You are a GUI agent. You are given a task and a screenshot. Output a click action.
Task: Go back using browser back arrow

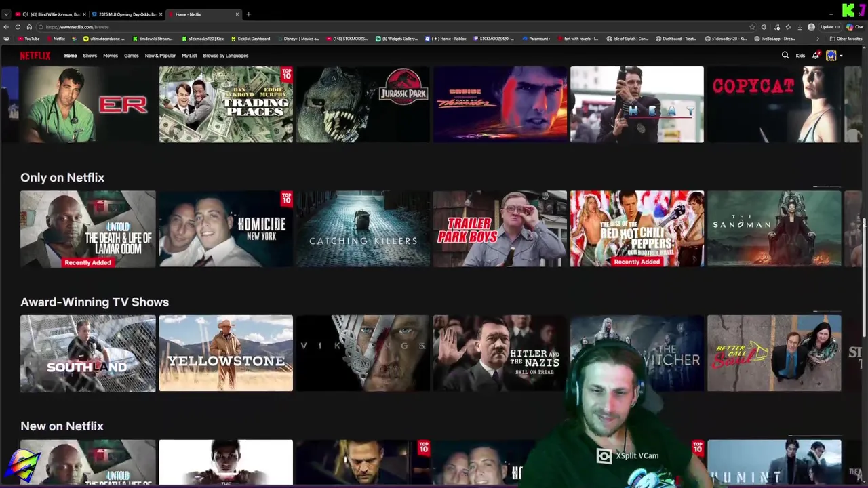coord(6,27)
